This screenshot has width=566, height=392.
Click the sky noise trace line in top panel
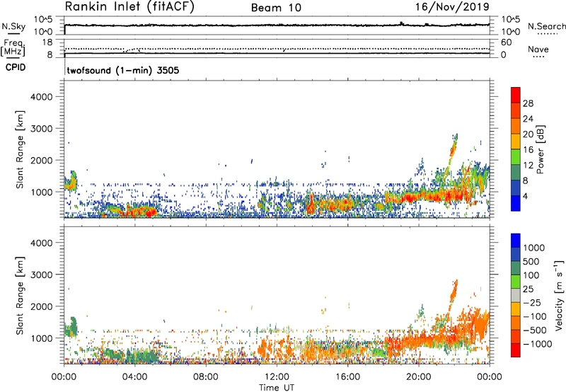point(277,25)
